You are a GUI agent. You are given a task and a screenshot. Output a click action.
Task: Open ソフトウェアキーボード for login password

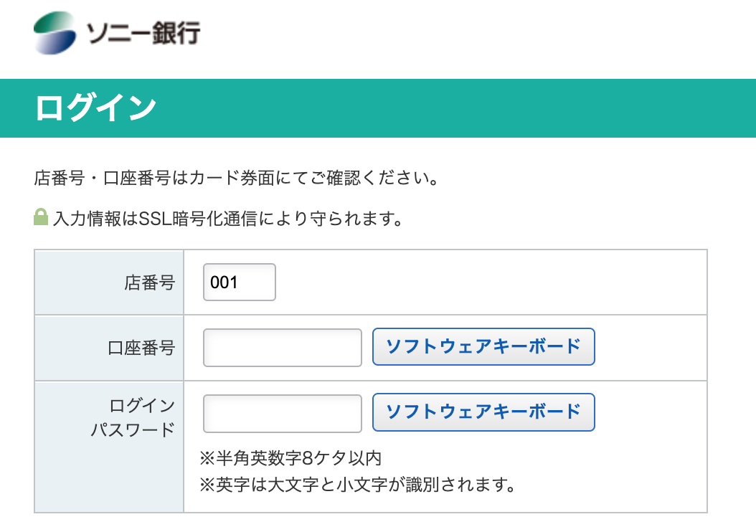[x=483, y=412]
